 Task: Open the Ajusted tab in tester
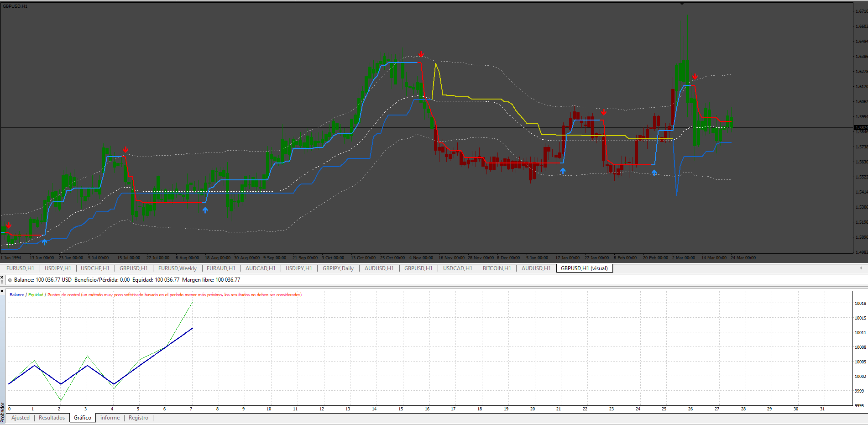pos(21,418)
